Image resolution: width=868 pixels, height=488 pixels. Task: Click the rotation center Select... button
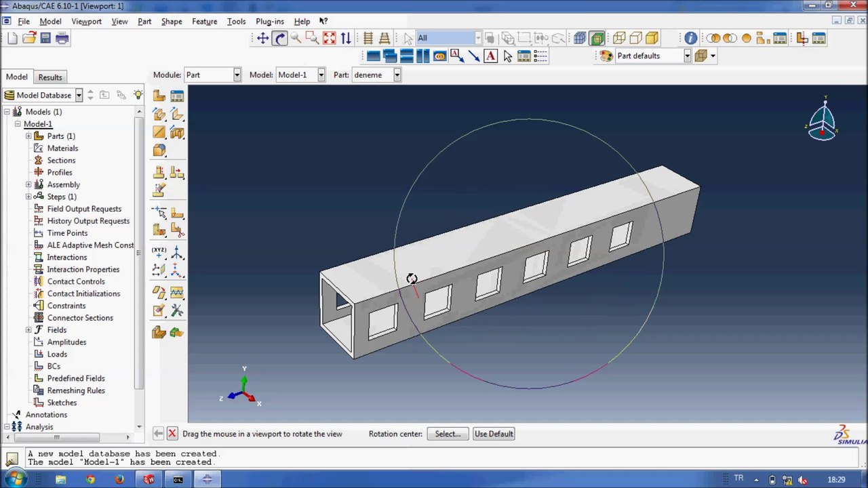click(x=448, y=434)
